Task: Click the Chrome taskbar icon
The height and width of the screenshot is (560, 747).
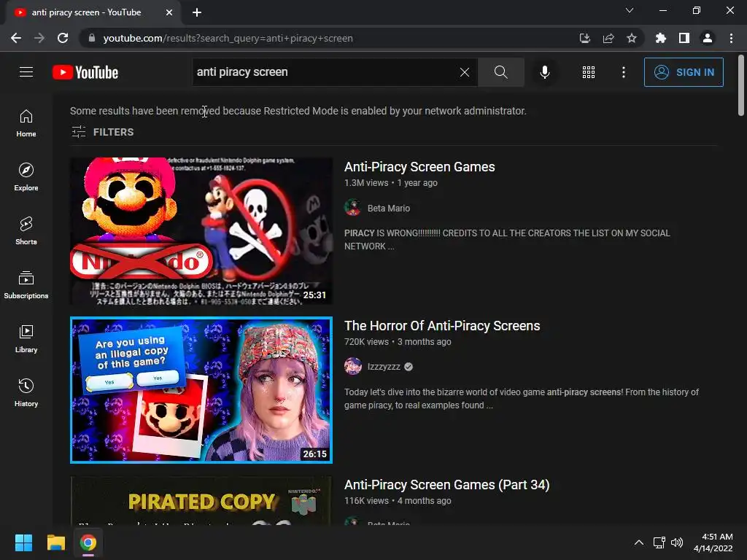Action: tap(88, 542)
